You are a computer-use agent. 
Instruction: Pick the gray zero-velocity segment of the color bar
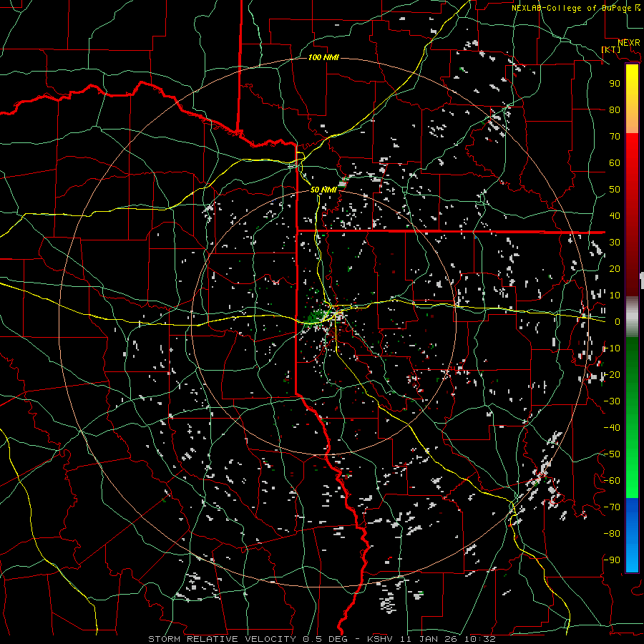(x=632, y=317)
